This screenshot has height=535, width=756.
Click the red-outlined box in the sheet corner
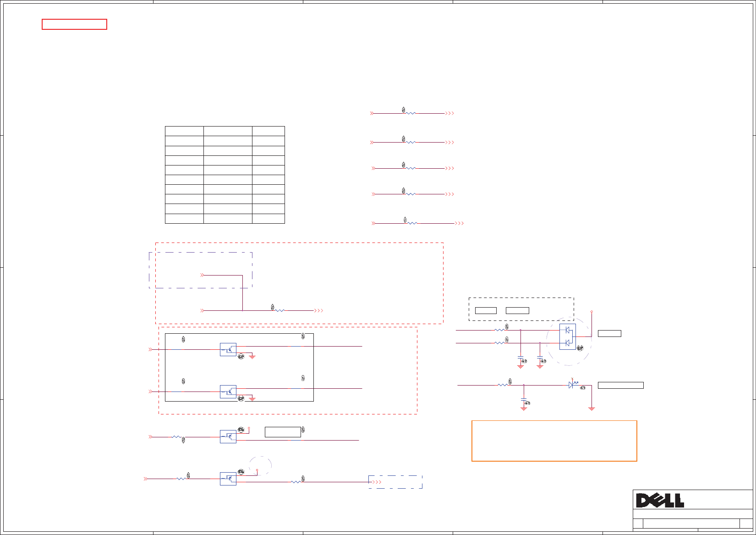(x=74, y=24)
